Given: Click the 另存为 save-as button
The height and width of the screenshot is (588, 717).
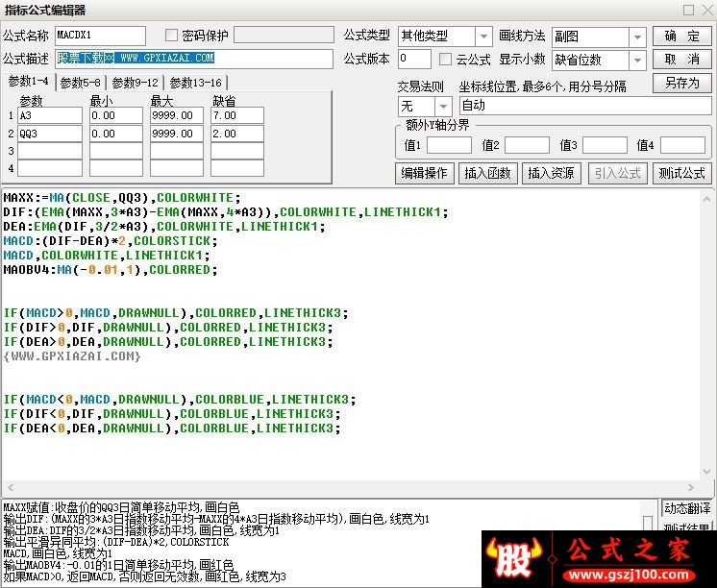Looking at the screenshot, I should (x=681, y=84).
